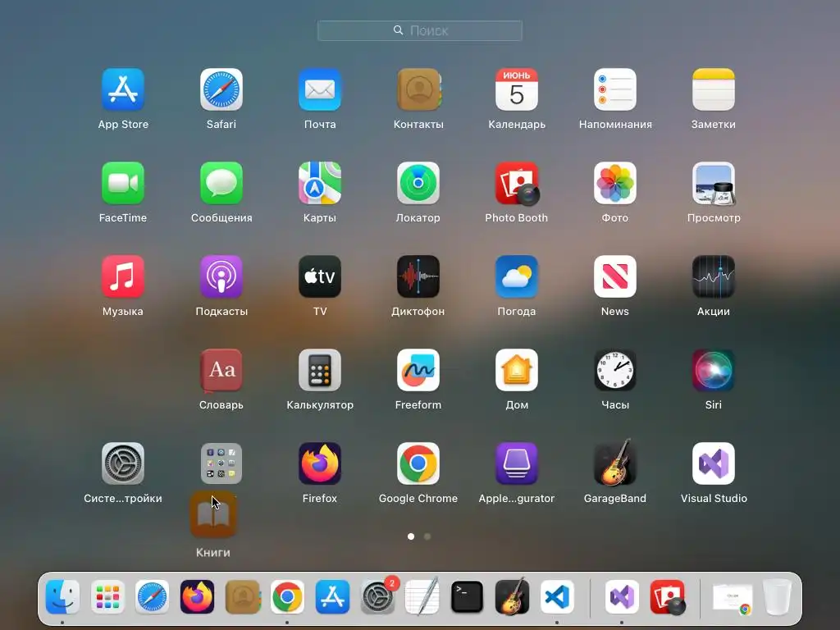
Task: Switch to second Launchpad page dot
Action: (427, 536)
